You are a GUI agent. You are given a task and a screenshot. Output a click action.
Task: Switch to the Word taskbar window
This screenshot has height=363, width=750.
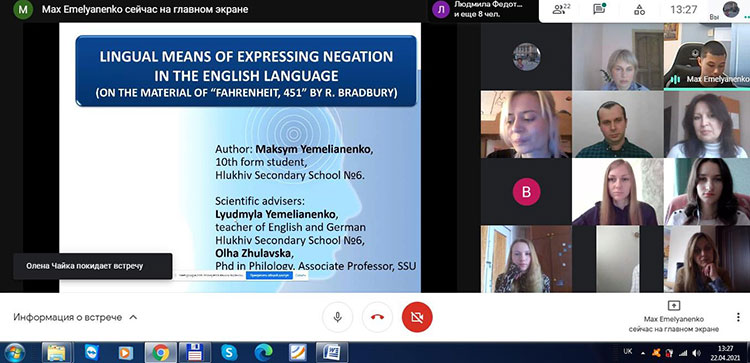click(x=331, y=352)
